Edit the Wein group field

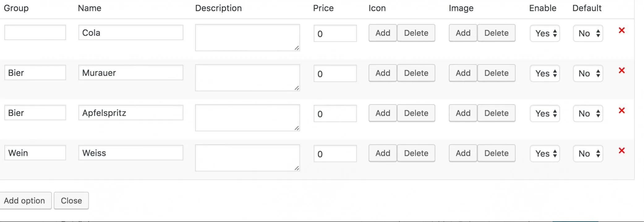[x=35, y=153]
